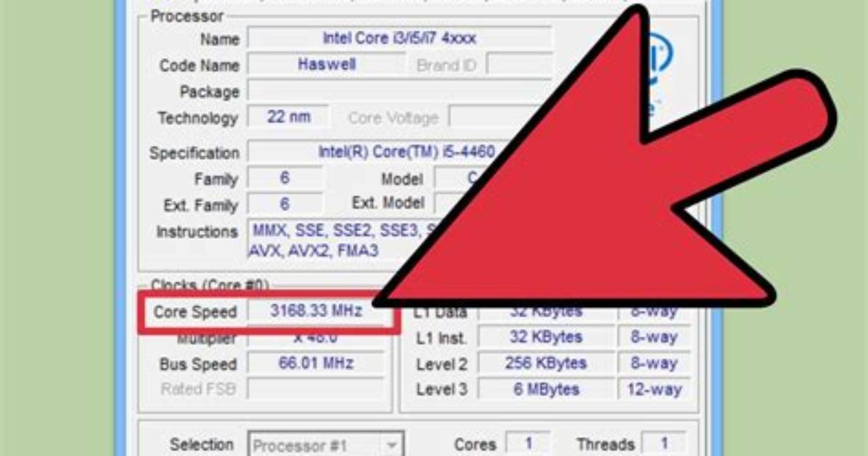Click the Code Name label
868x456 pixels.
[200, 65]
